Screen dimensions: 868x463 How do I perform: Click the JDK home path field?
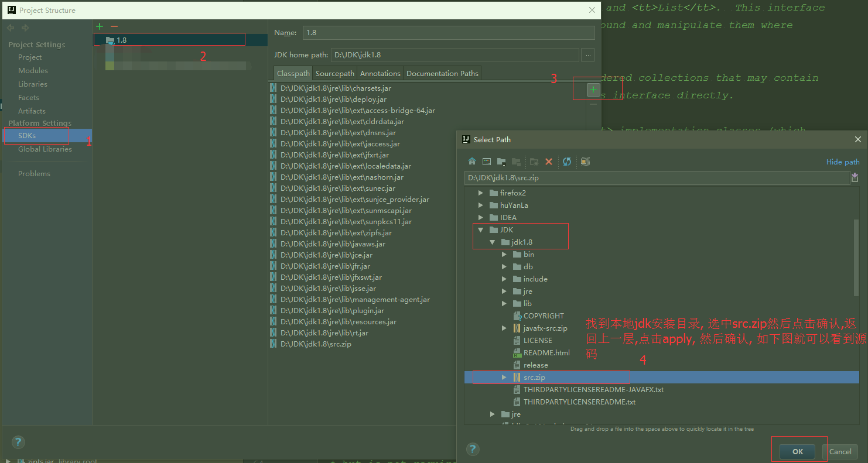click(455, 55)
